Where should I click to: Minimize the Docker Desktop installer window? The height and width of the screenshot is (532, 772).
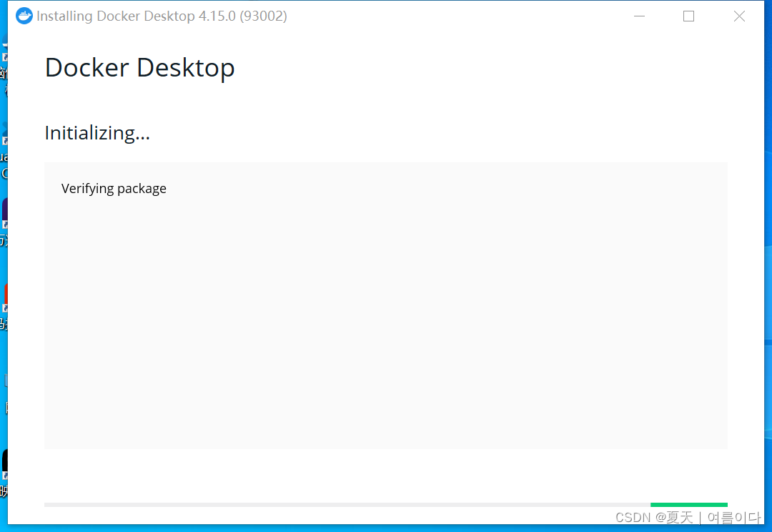(639, 16)
